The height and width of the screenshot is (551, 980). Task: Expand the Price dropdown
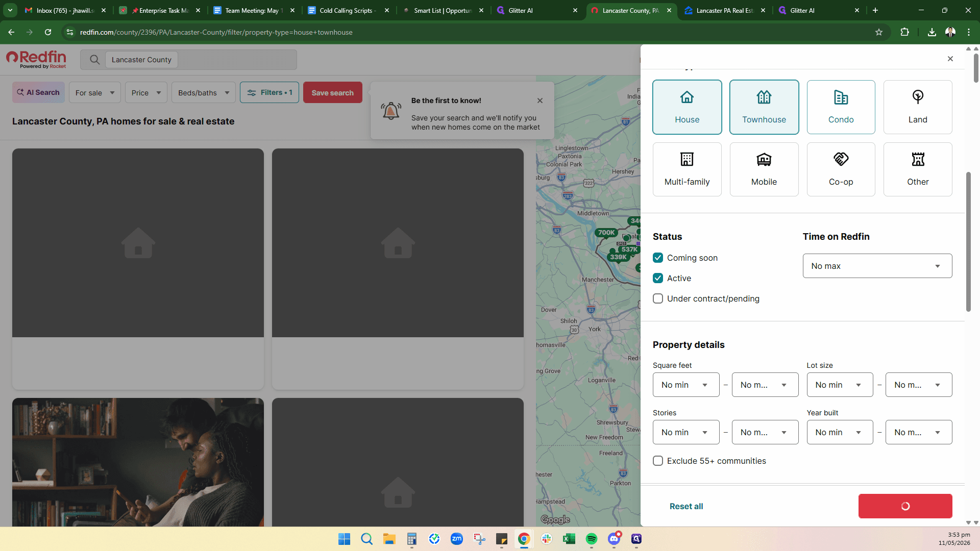(x=146, y=92)
